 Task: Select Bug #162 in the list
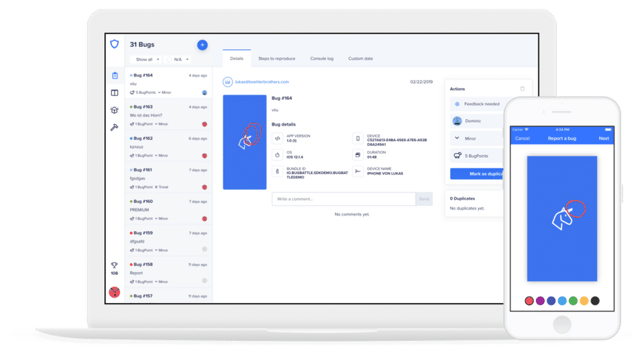168,146
